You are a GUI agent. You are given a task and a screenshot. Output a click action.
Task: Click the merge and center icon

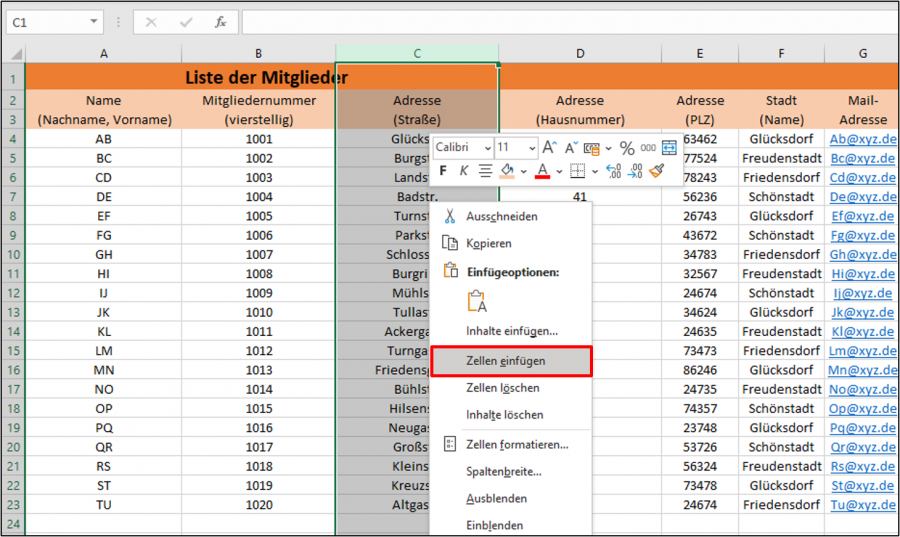coord(669,148)
